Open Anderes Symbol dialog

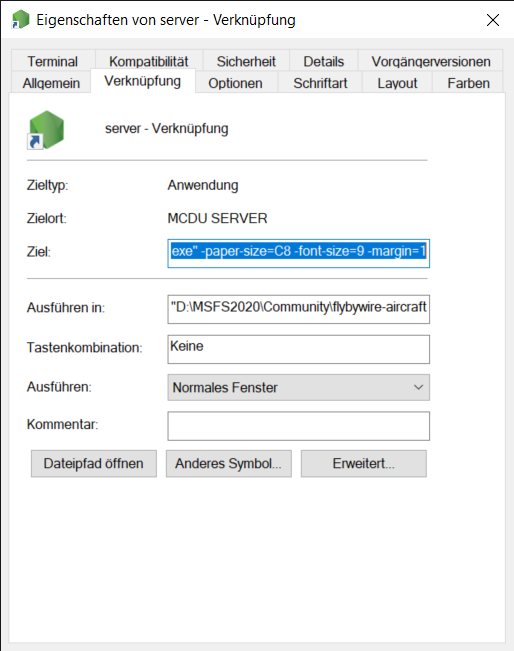coord(229,463)
